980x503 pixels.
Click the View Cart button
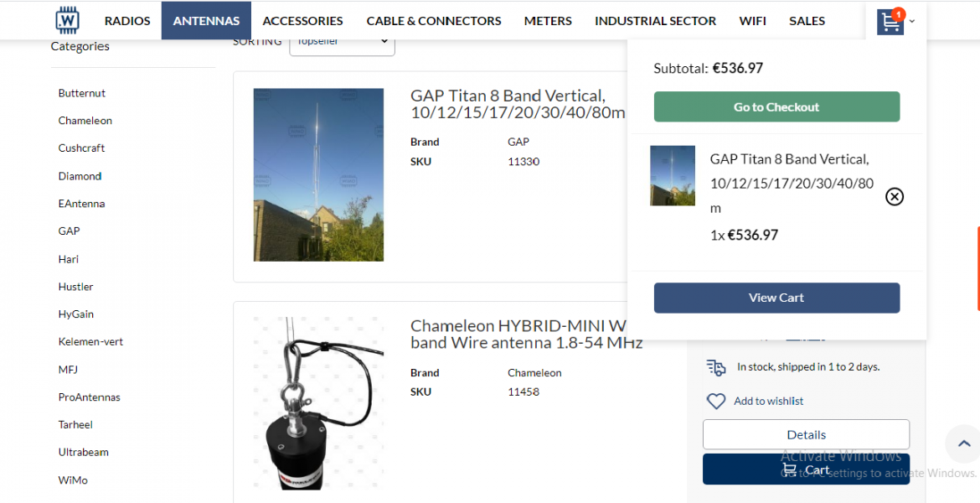pos(776,298)
